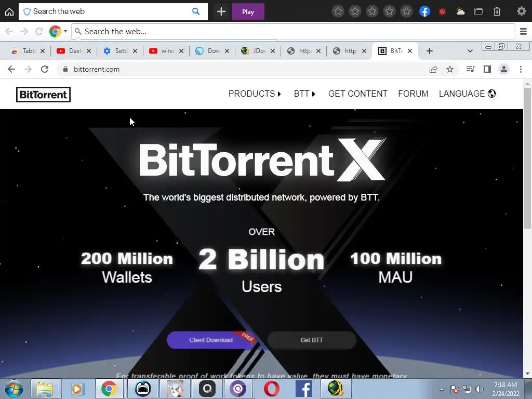
Task: Click the trash bin icon in the top bar
Action: [497, 11]
